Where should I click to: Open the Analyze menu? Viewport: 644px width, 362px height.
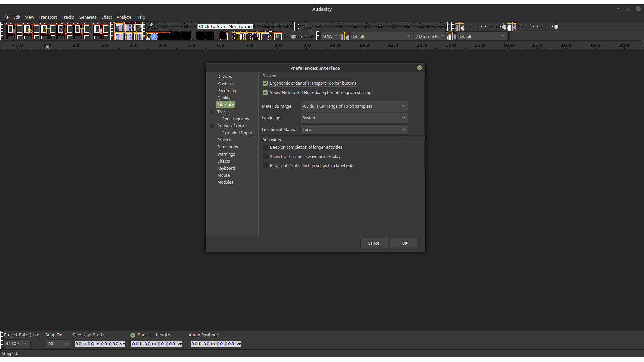pyautogui.click(x=124, y=17)
